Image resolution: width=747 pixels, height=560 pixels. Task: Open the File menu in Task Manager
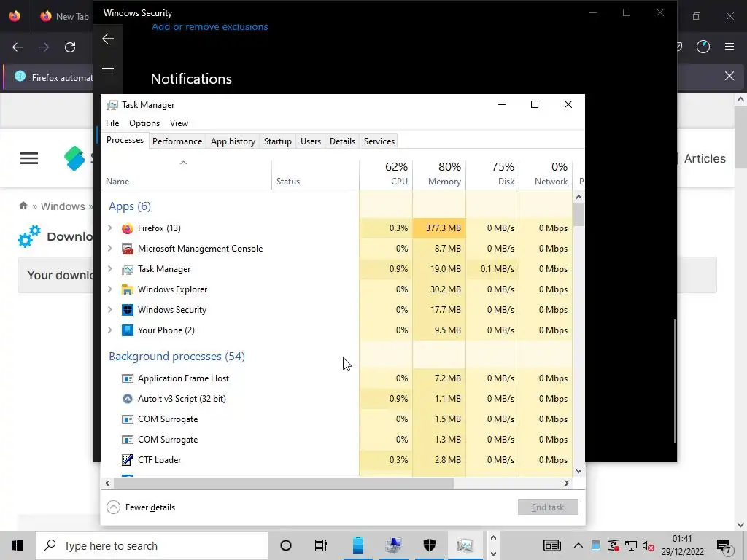[x=112, y=123]
